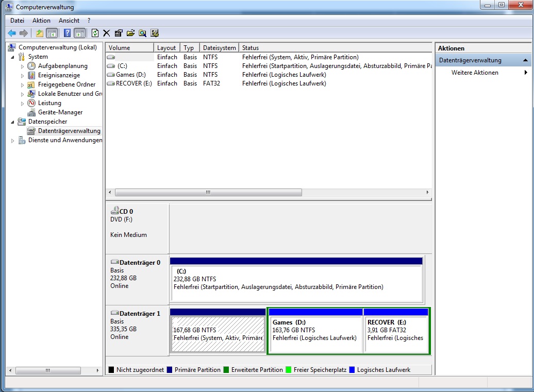Click the Primäre Partition legend swatch
The image size is (534, 392).
[169, 370]
